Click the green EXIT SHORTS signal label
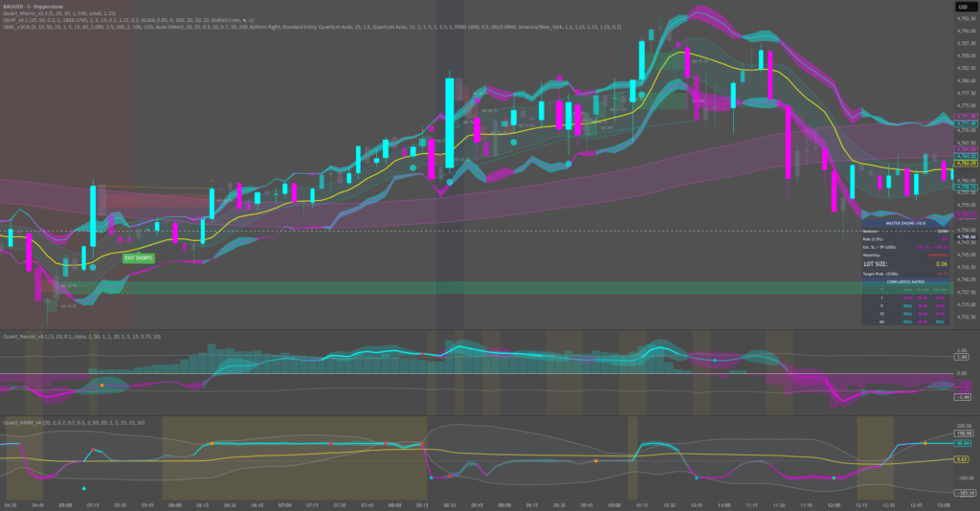This screenshot has width=980, height=511. point(139,257)
